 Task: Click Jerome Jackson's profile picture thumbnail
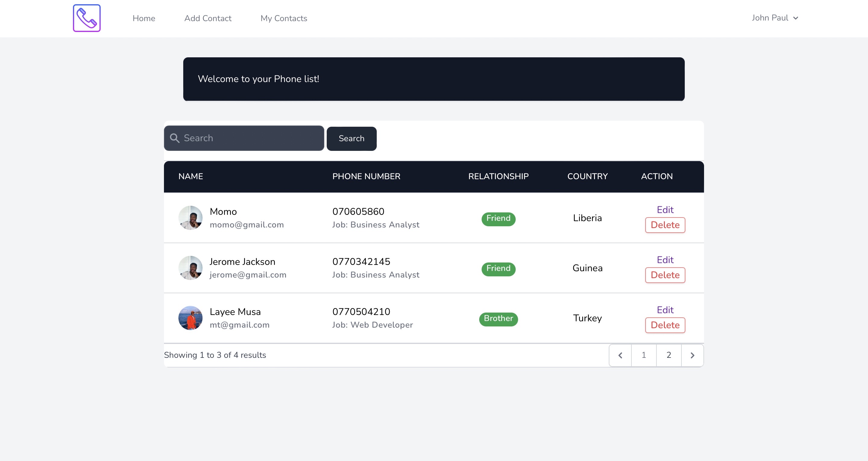[x=190, y=268]
